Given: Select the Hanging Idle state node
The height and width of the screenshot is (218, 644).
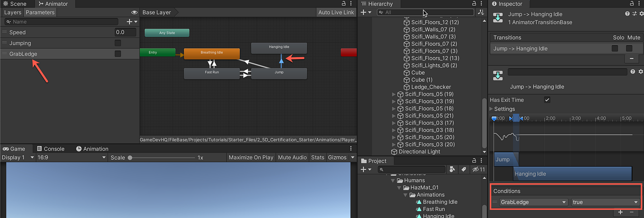Looking at the screenshot, I should pos(279,48).
